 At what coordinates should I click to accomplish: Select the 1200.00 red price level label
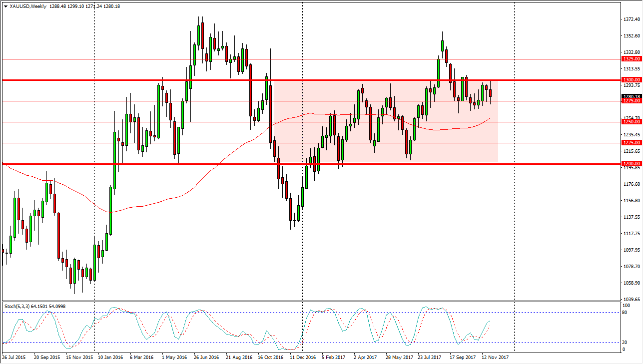[x=631, y=164]
